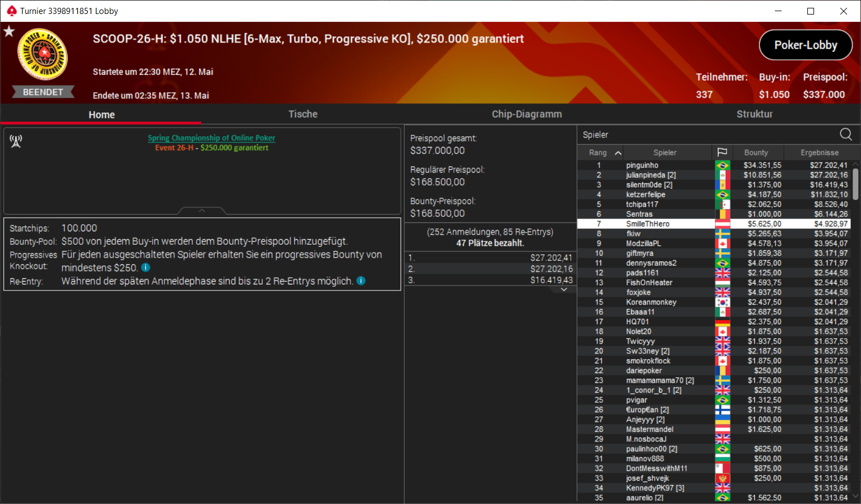The image size is (861, 504).
Task: Open info icon next to progressive bounty text
Action: point(145,268)
